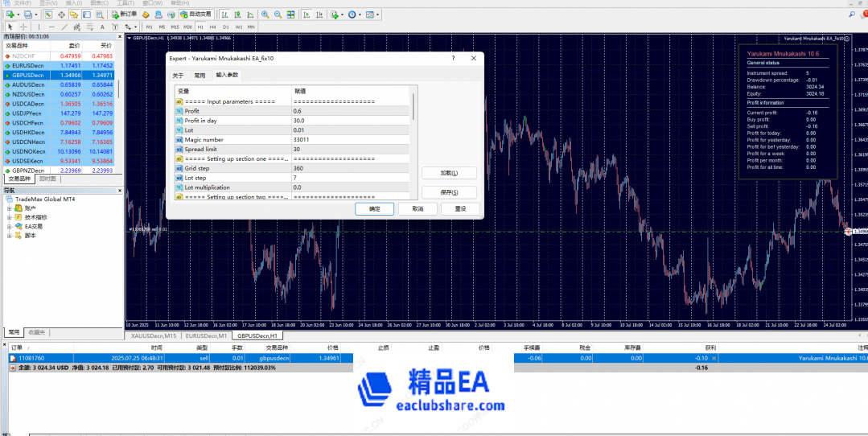868x436 pixels.
Task: Toggle the chart shift icon
Action: [319, 14]
